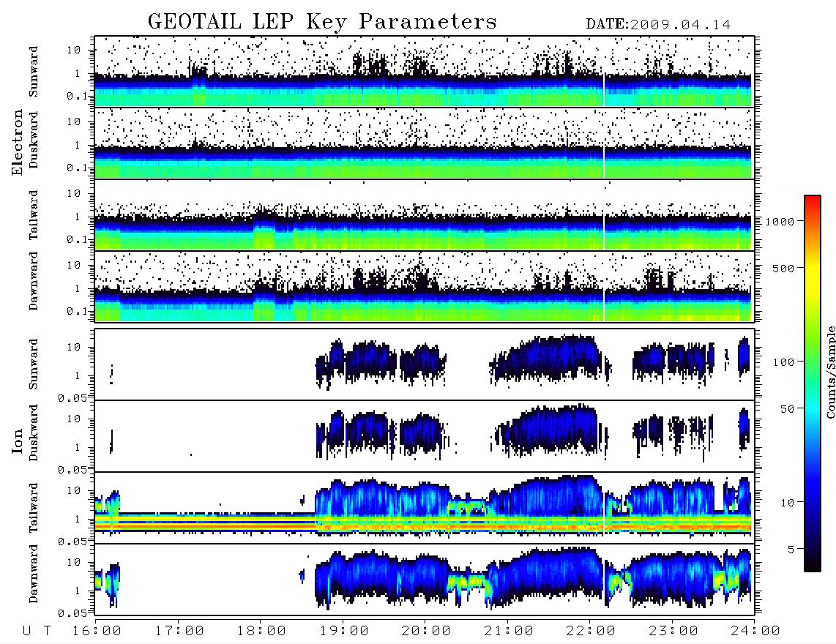Screen dimensions: 836x644
Task: Click the 21:00 time axis label
Action: point(509,632)
